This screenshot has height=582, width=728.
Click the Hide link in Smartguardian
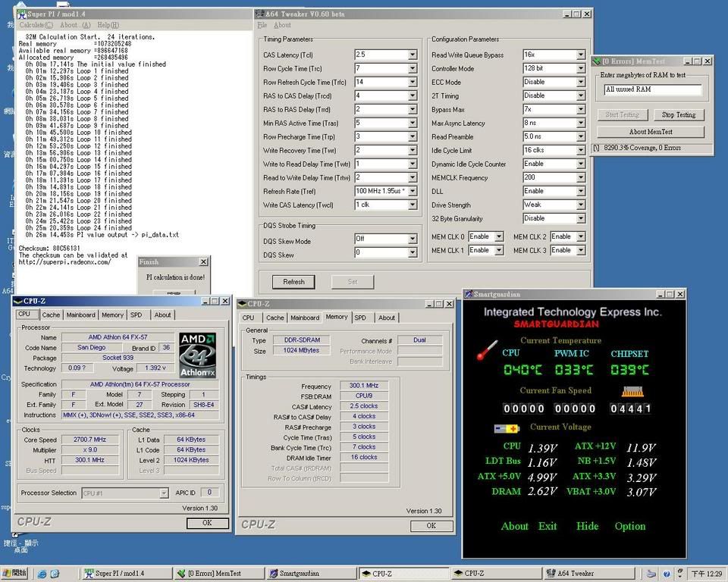click(x=587, y=527)
